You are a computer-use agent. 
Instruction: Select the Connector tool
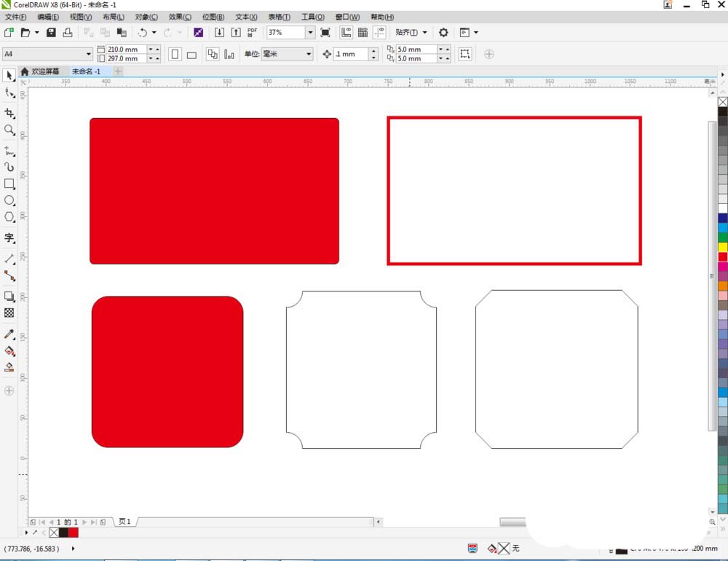click(9, 275)
